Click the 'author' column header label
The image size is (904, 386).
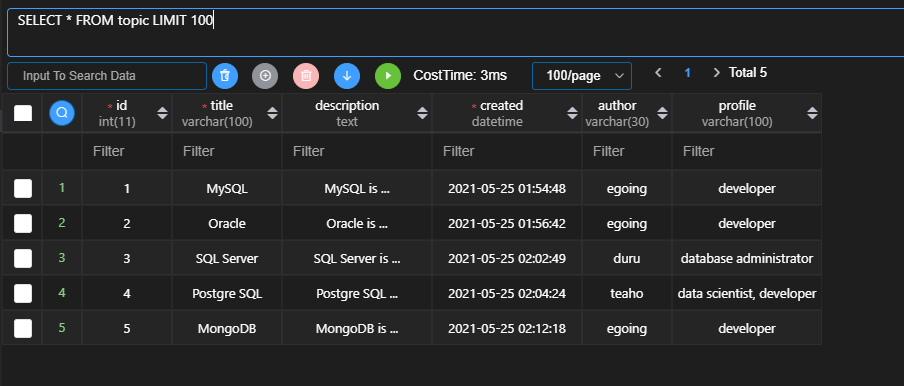(617, 105)
